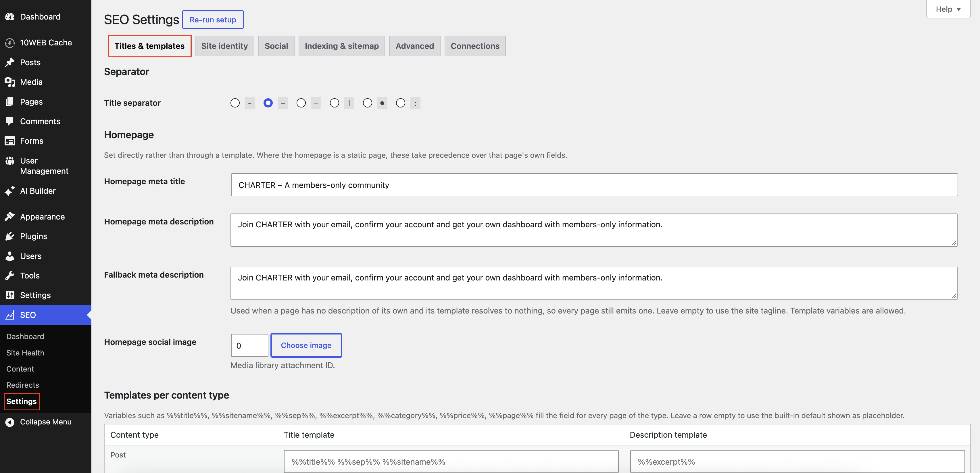The image size is (980, 473).
Task: Click the Plugins plug icon
Action: coord(10,236)
